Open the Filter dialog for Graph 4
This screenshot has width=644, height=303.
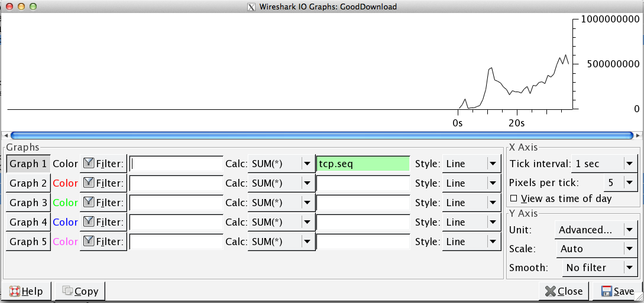103,222
